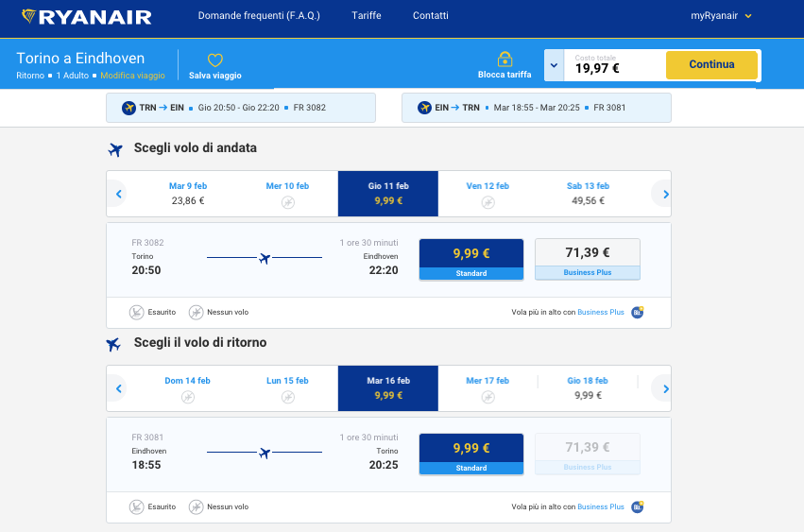Click the Modifica viaggio link
Image resolution: width=804 pixels, height=532 pixels.
click(x=133, y=76)
